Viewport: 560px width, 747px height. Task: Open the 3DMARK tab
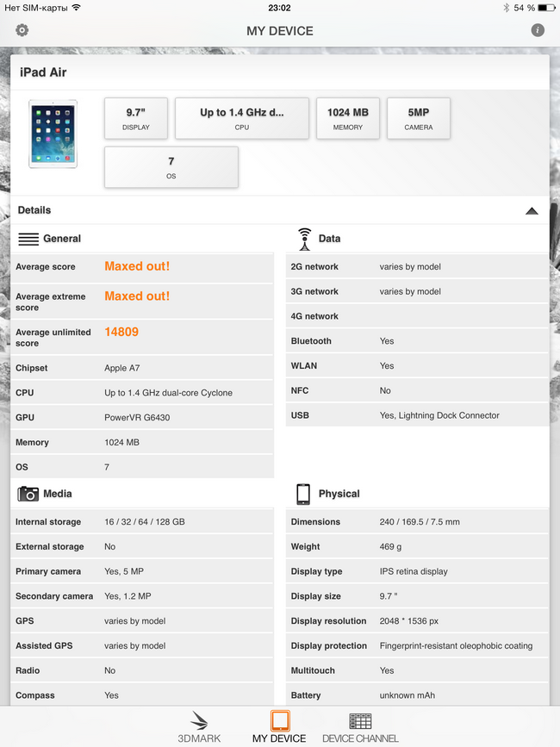click(x=199, y=727)
